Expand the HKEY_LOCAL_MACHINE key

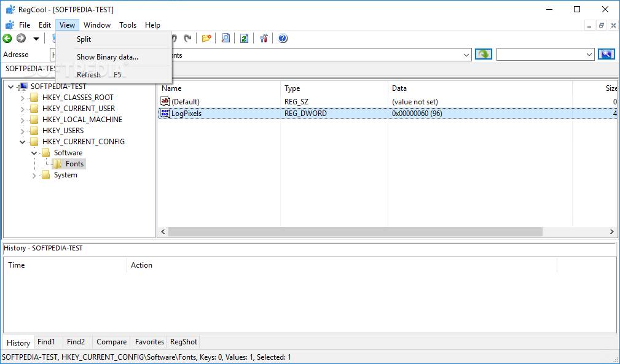point(22,120)
